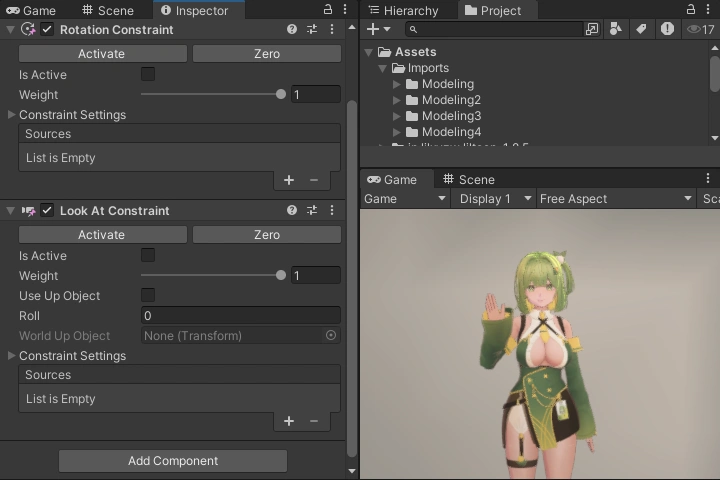Expand Rotation Constraint's Constraint Settings
This screenshot has width=720, height=480.
point(11,114)
